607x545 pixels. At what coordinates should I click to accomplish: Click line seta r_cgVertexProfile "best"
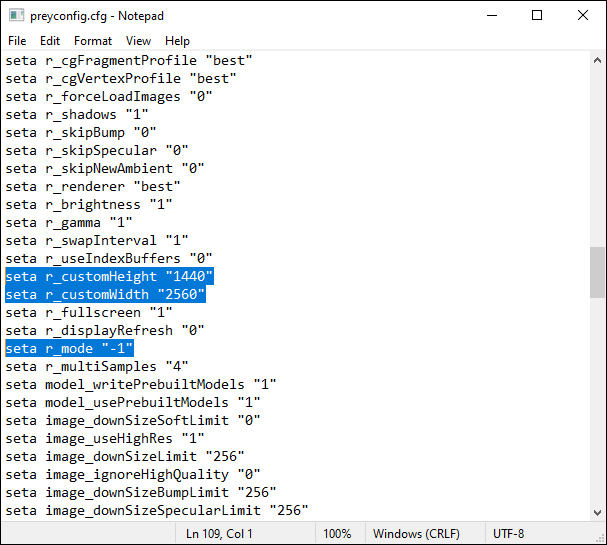(x=121, y=79)
